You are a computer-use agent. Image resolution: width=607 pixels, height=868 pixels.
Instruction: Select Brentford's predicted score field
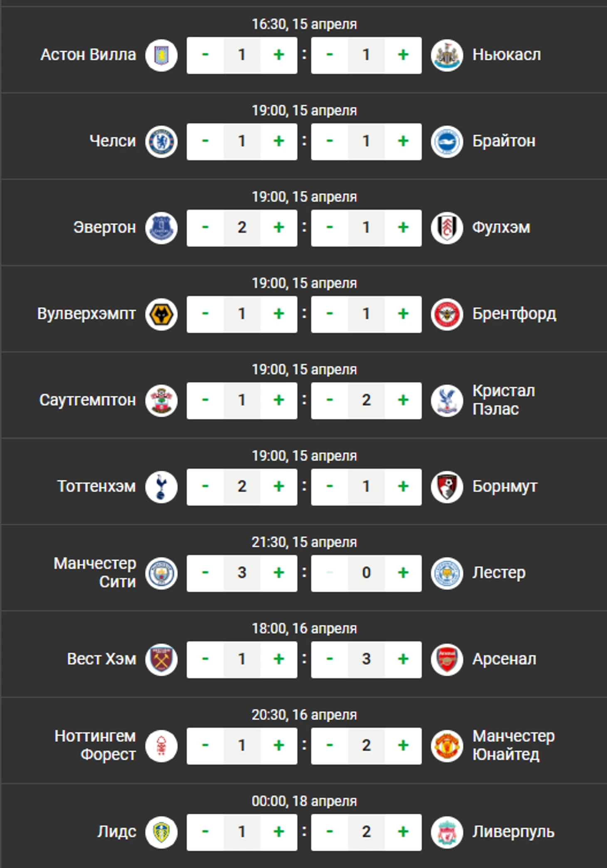pos(366,314)
